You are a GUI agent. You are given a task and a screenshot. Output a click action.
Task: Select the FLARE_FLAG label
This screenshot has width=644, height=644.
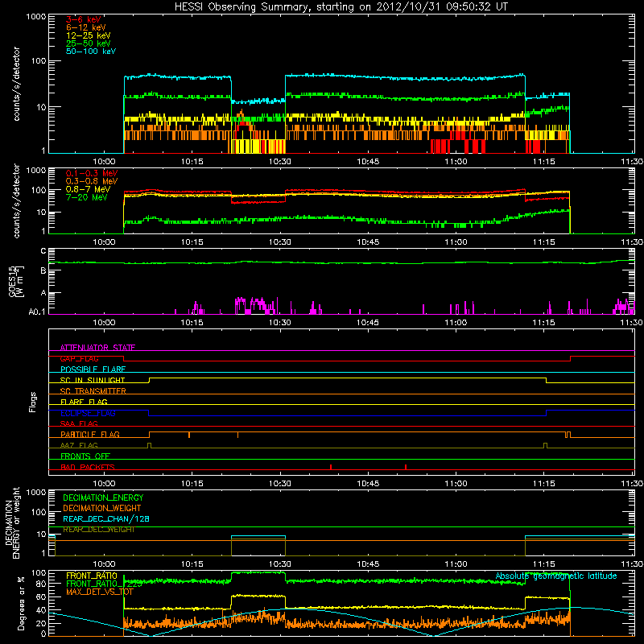coord(84,402)
